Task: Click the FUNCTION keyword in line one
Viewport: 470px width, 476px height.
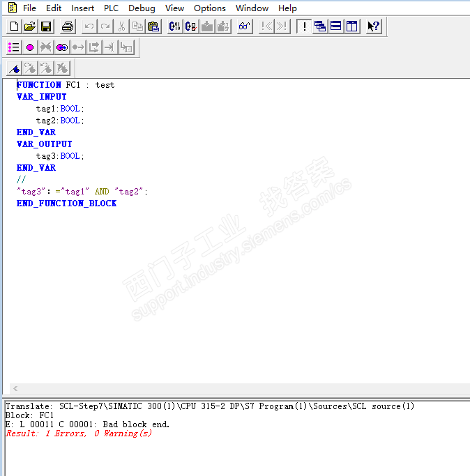Action: point(39,85)
